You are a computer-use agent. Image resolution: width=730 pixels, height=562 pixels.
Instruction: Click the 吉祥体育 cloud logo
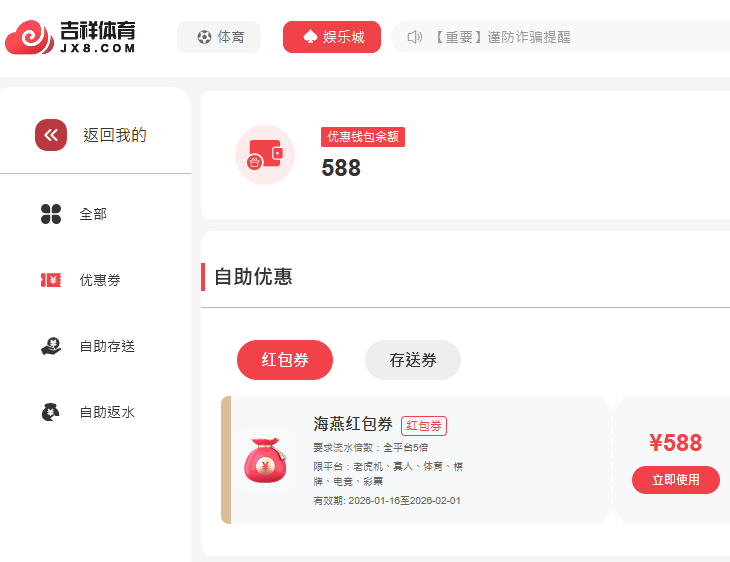tap(29, 37)
